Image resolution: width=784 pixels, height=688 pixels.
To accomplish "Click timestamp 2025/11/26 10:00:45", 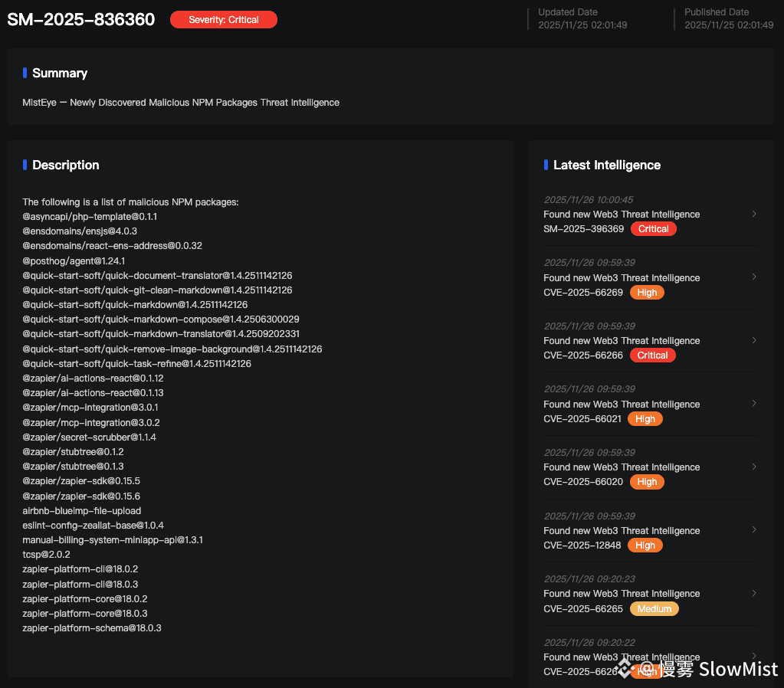I will click(589, 199).
